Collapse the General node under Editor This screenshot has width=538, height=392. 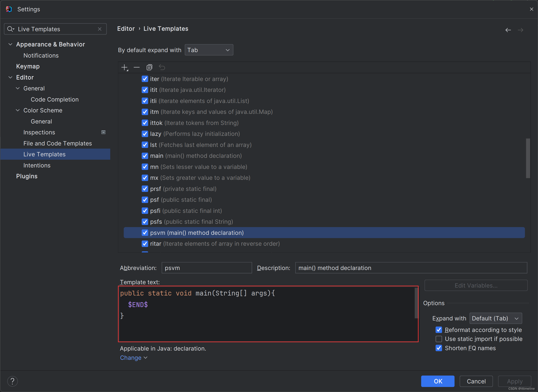coord(18,88)
